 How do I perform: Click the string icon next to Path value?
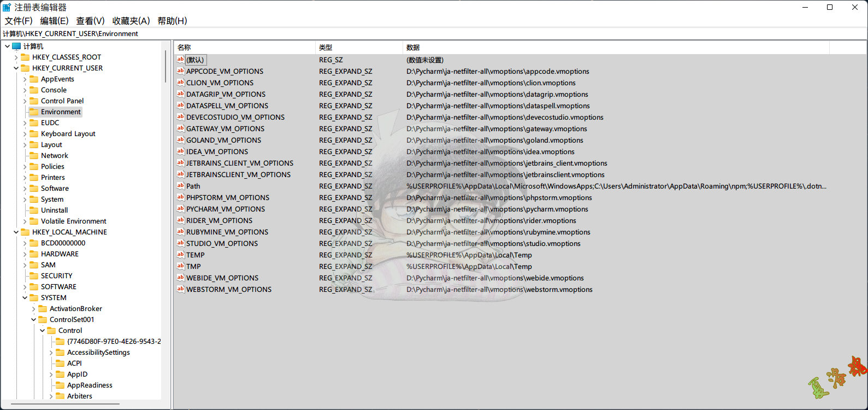(180, 186)
